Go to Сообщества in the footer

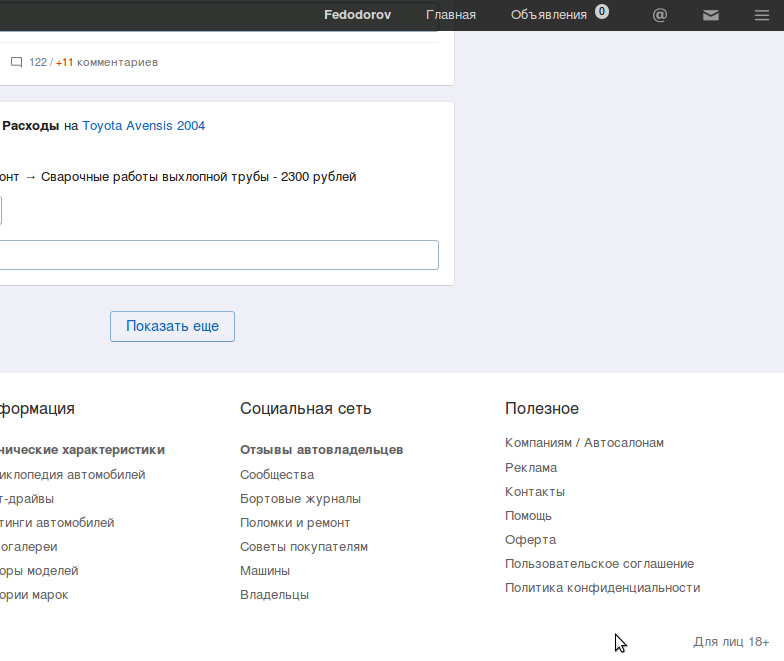coord(277,474)
